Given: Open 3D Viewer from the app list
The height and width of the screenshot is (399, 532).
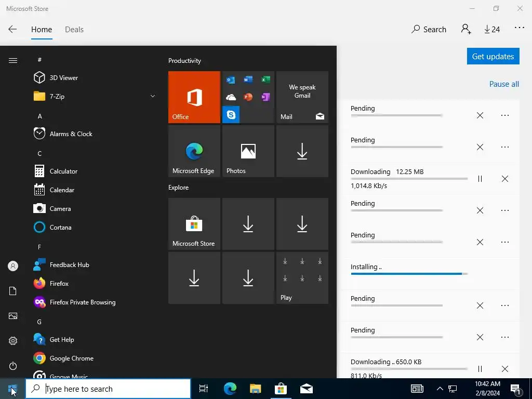Looking at the screenshot, I should (95, 78).
